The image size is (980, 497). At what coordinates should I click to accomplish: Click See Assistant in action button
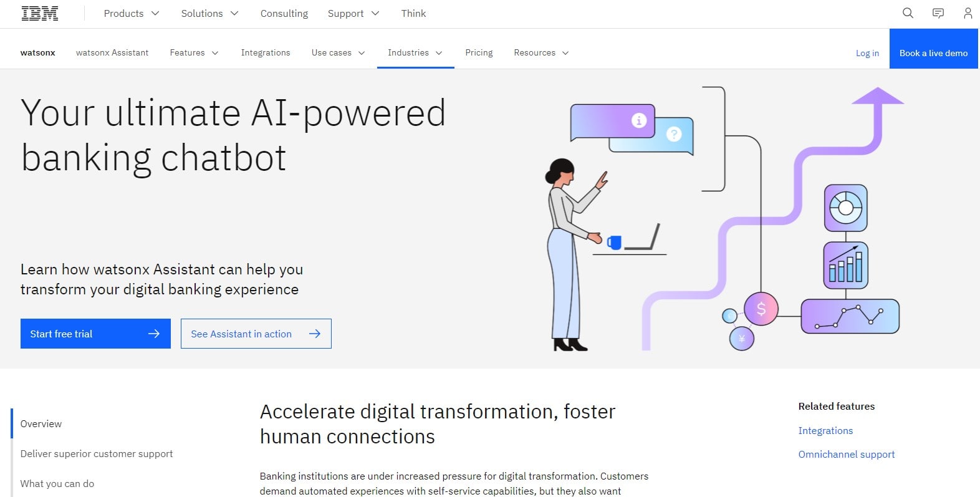(256, 334)
